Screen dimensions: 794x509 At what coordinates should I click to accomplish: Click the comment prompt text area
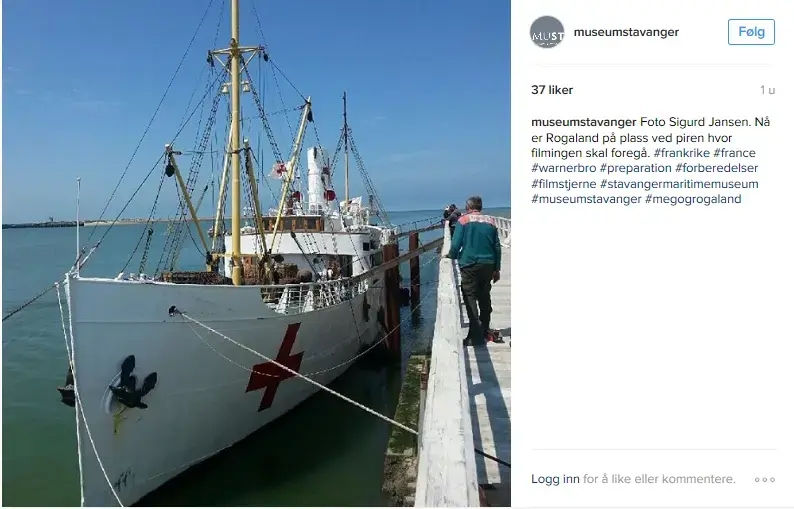click(659, 479)
